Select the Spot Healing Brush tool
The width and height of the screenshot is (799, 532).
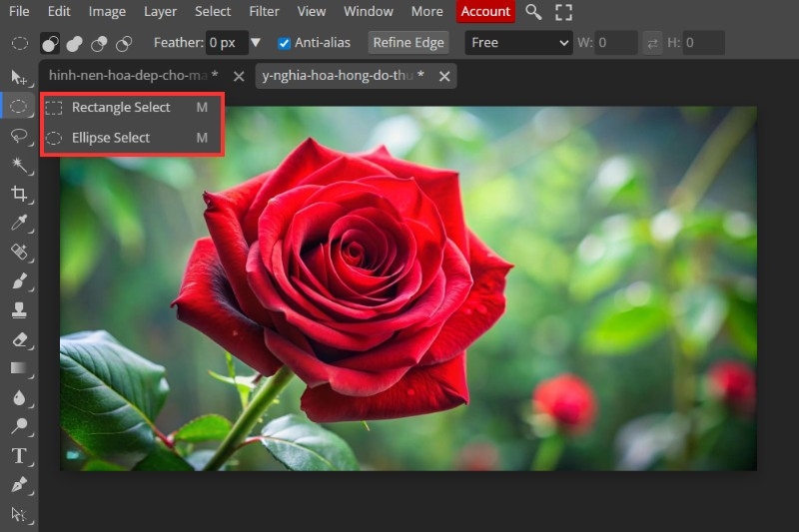[x=19, y=252]
